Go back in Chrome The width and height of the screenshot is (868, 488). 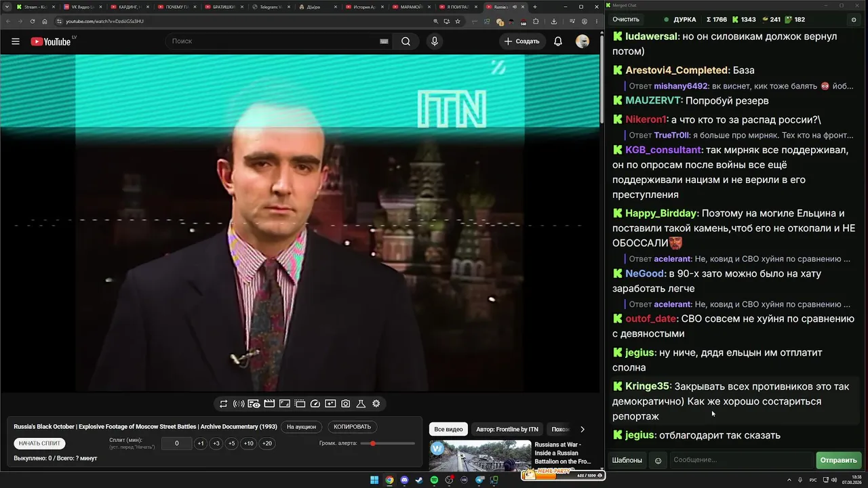pyautogui.click(x=8, y=21)
